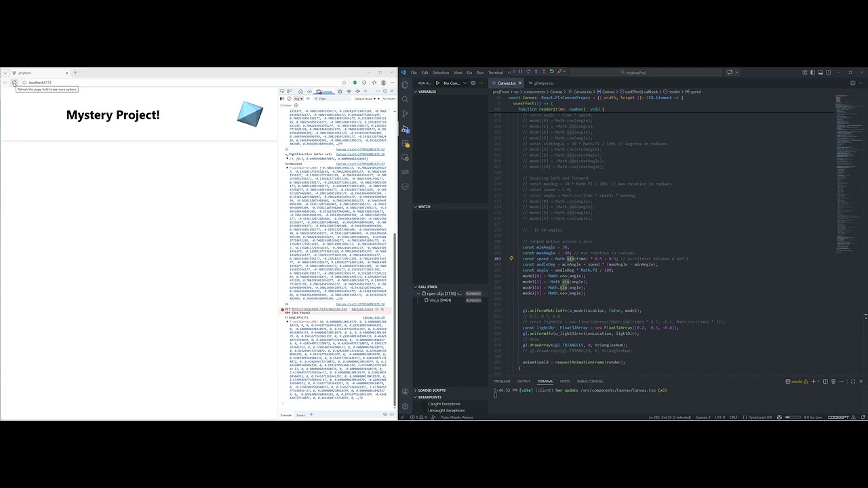Disconnect debugger using red plug icon
Screen dimensions: 868x488
point(559,71)
